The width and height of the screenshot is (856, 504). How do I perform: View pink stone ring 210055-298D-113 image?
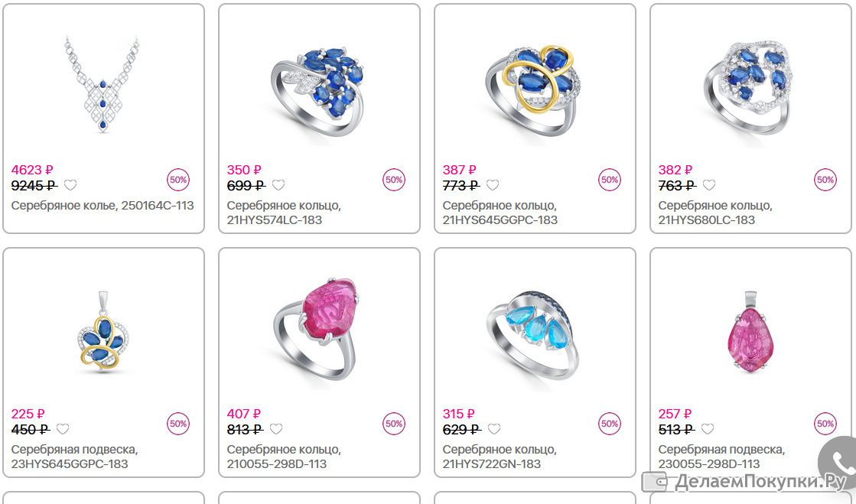point(317,330)
